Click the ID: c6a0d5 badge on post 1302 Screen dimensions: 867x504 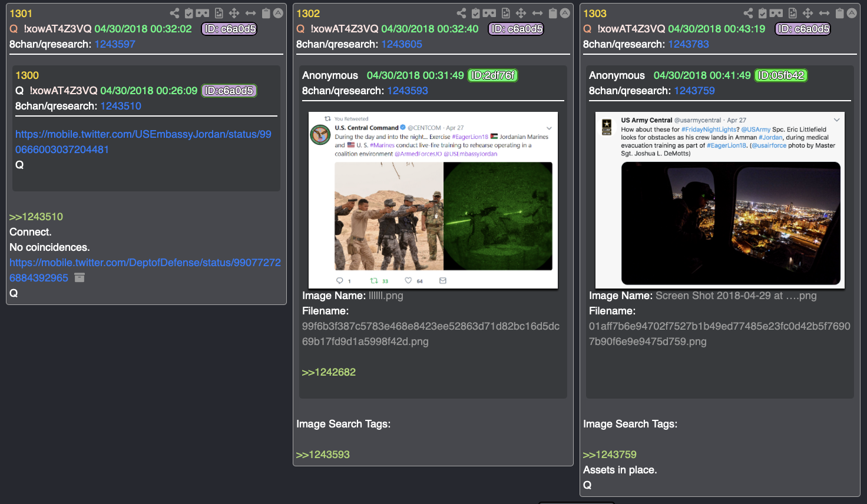click(516, 29)
